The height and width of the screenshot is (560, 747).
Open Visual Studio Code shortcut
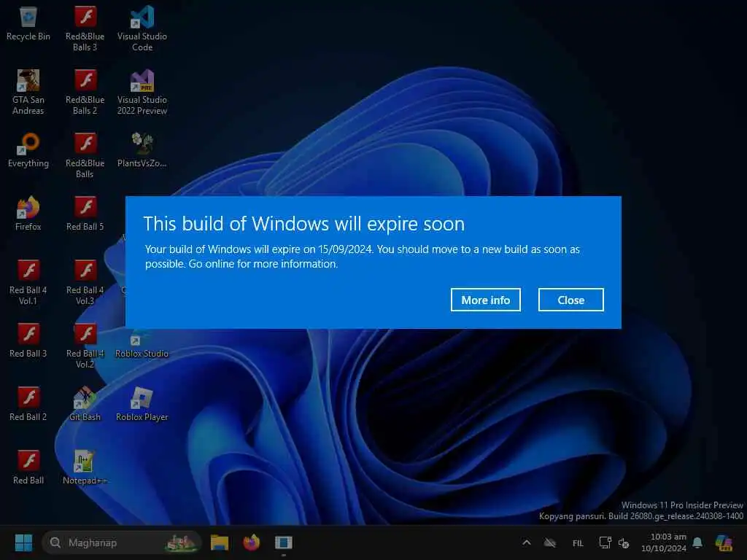(x=142, y=28)
